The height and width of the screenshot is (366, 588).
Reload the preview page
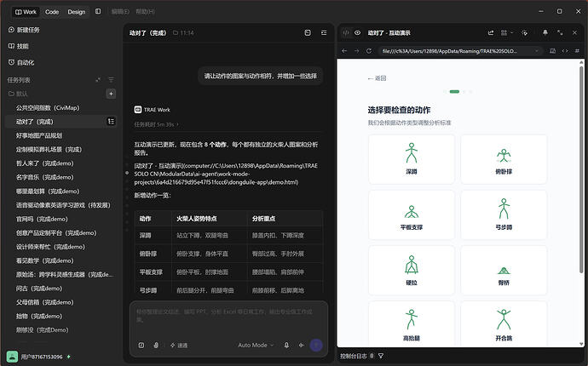pos(369,51)
